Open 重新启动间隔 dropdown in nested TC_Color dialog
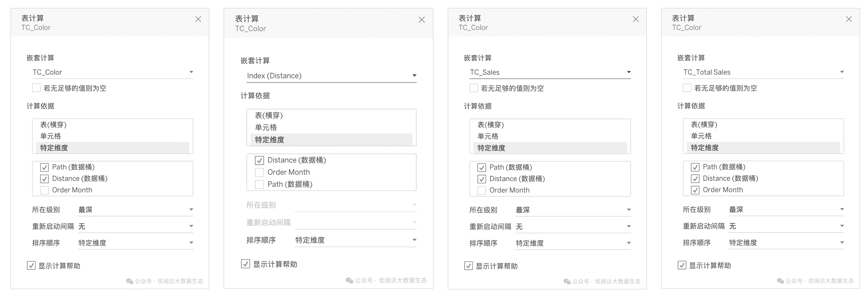868x298 pixels. [x=136, y=226]
